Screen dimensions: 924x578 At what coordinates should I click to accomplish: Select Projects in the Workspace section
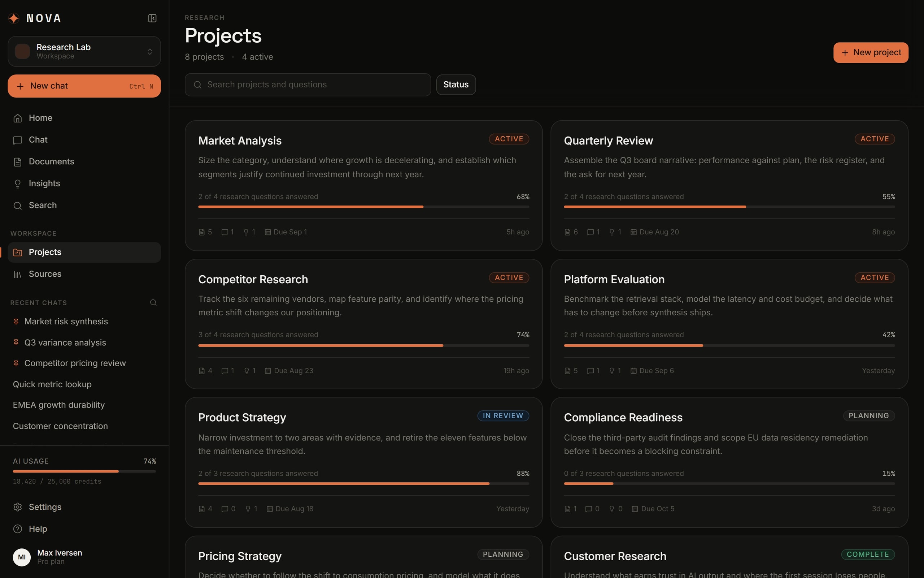click(x=84, y=252)
